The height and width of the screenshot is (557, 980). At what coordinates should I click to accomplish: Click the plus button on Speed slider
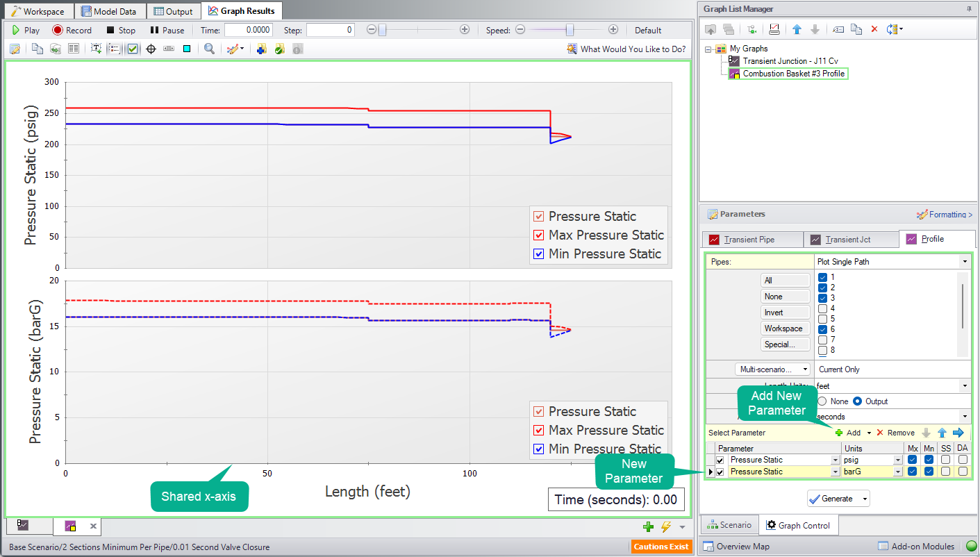click(613, 30)
